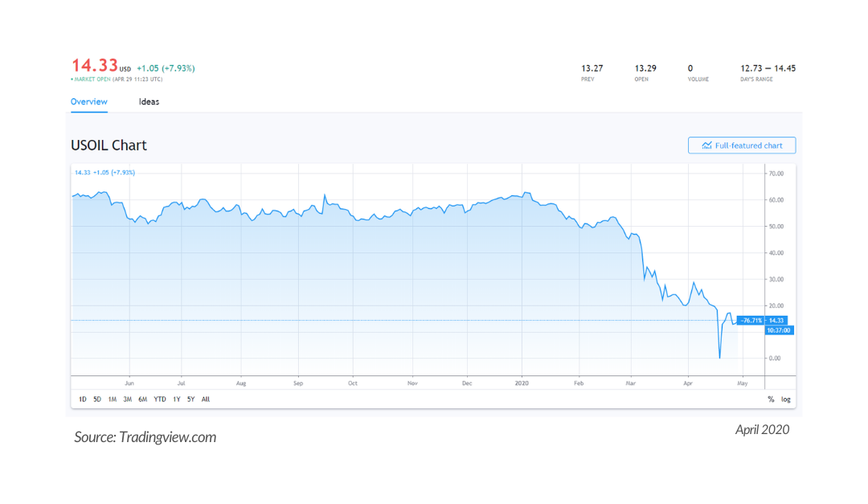Select the All time range
Screen dimensions: 868x504
pos(206,399)
